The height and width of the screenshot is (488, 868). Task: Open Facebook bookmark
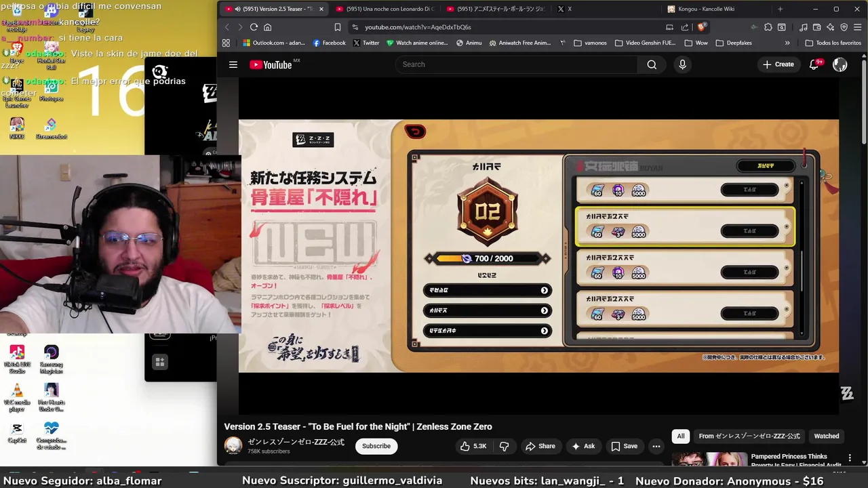(x=330, y=43)
